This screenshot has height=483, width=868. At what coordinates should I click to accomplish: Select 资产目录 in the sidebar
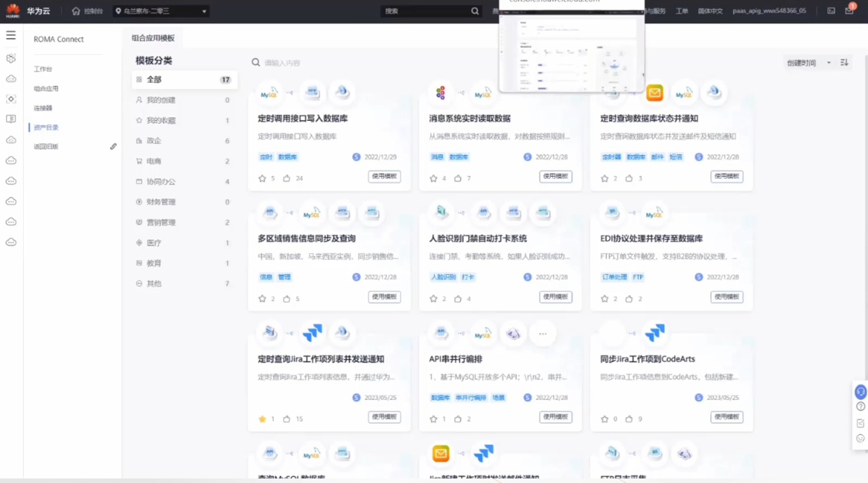(x=46, y=127)
